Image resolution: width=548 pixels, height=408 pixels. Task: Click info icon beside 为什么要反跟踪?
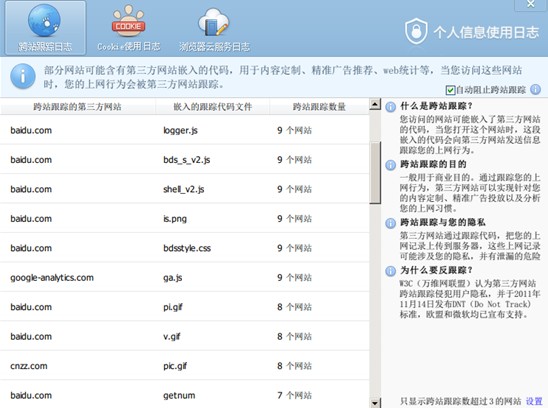coord(390,271)
